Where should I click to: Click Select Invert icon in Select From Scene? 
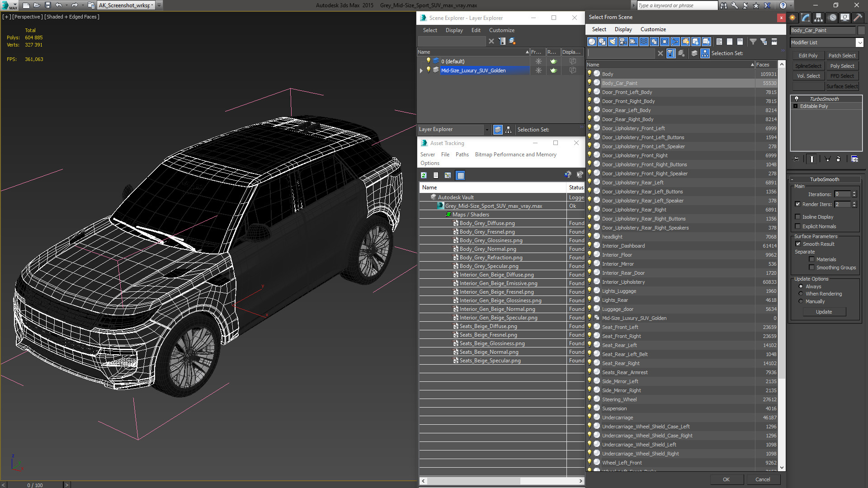740,42
